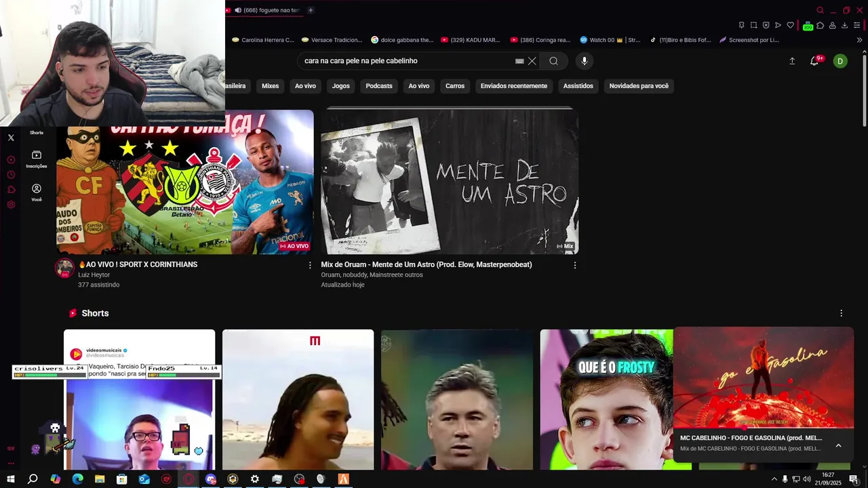Screen dimensions: 868x488
Task: Open extensions cube in Opera sidebar
Action: click(x=11, y=190)
